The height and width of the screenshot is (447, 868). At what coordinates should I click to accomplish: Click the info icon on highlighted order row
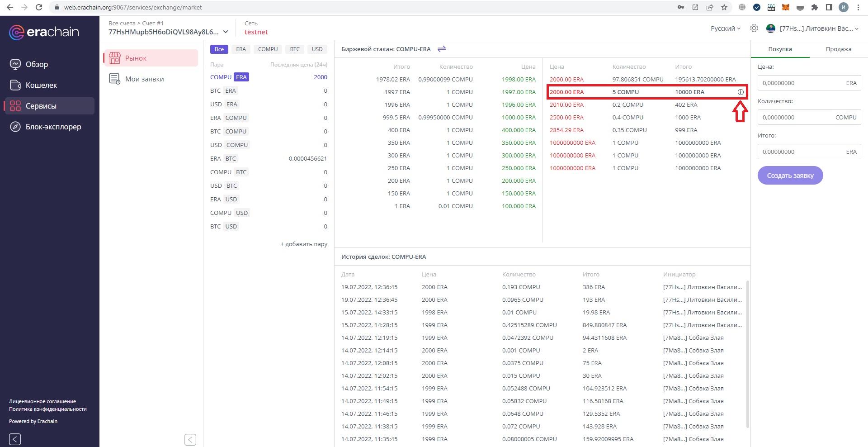tap(741, 92)
